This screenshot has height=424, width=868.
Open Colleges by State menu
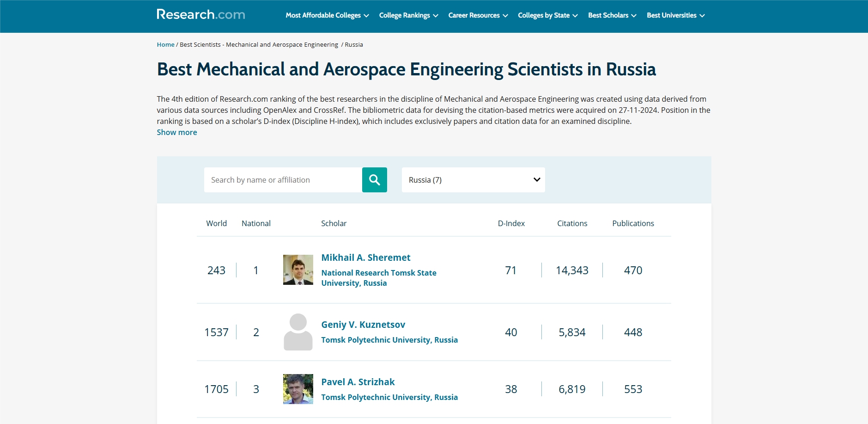(x=548, y=15)
